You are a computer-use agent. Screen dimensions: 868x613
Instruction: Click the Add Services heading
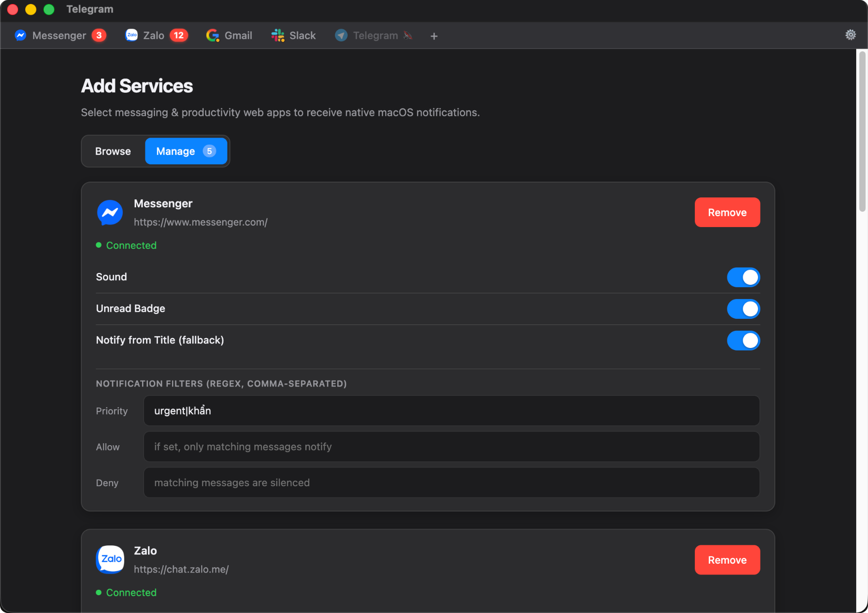[137, 86]
